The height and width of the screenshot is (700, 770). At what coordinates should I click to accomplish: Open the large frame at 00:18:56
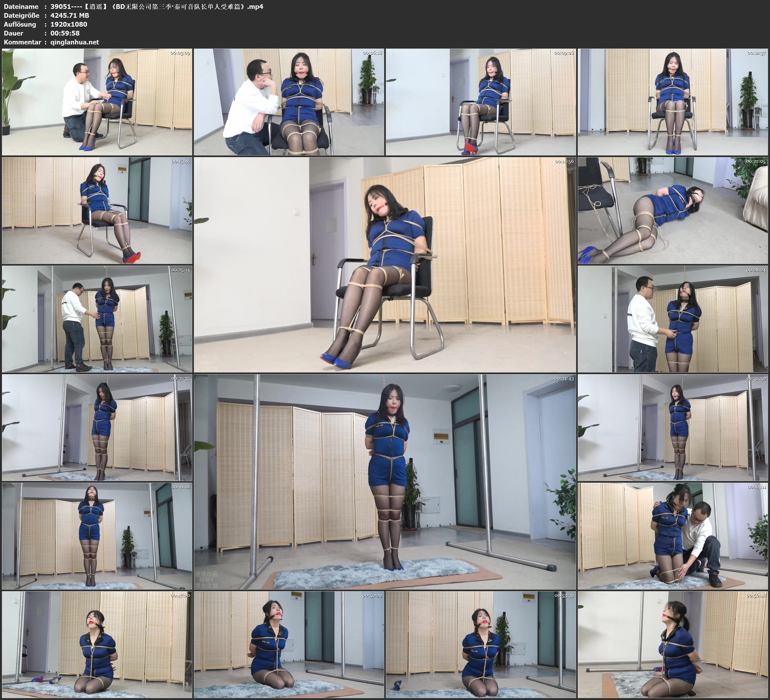(x=385, y=264)
